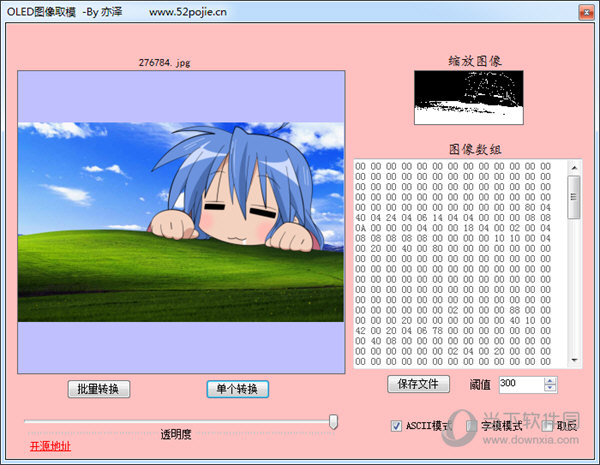The width and height of the screenshot is (600, 465).
Task: Increase threshold with the up spinner arrow
Action: 550,381
